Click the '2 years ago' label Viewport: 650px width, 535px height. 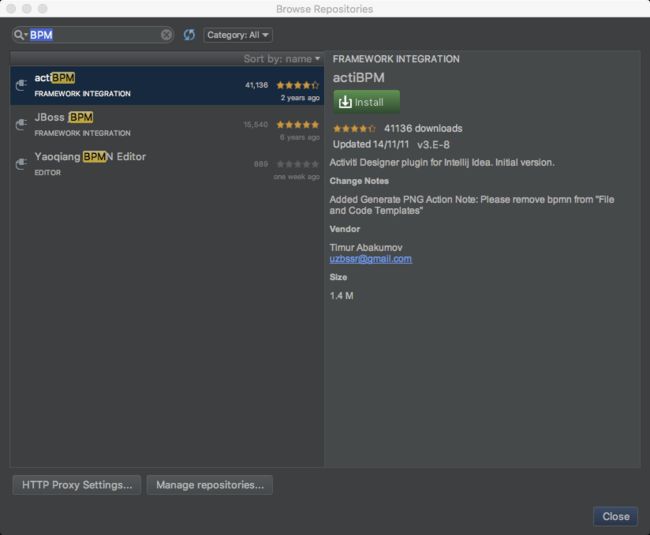coord(300,98)
